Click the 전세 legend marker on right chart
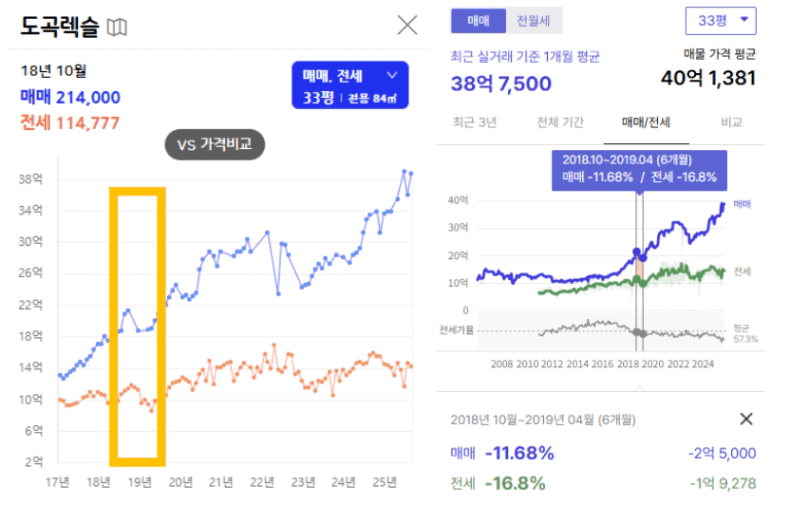 click(x=742, y=271)
